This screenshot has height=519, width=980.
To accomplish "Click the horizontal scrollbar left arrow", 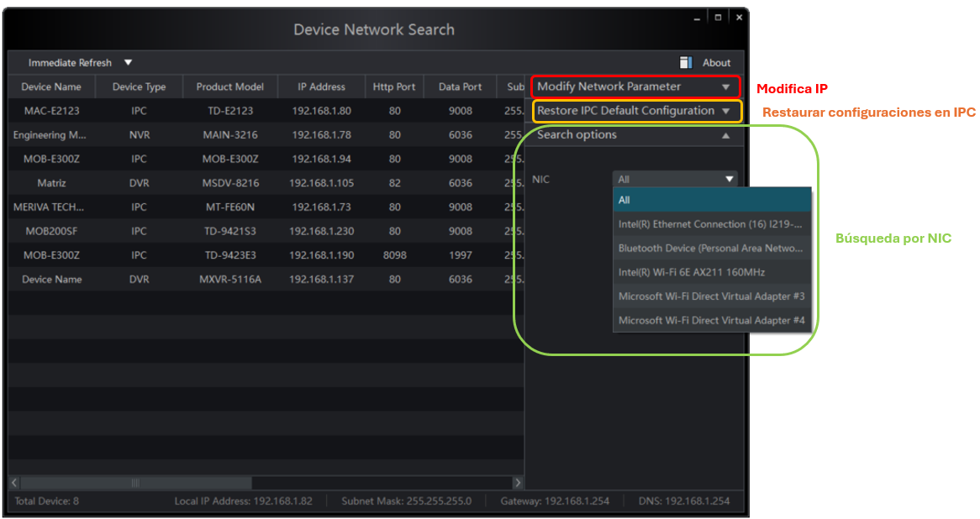I will [x=14, y=483].
